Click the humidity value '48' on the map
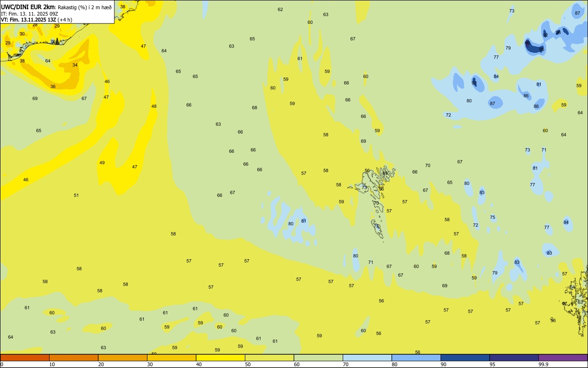588x368 pixels. 154,106
